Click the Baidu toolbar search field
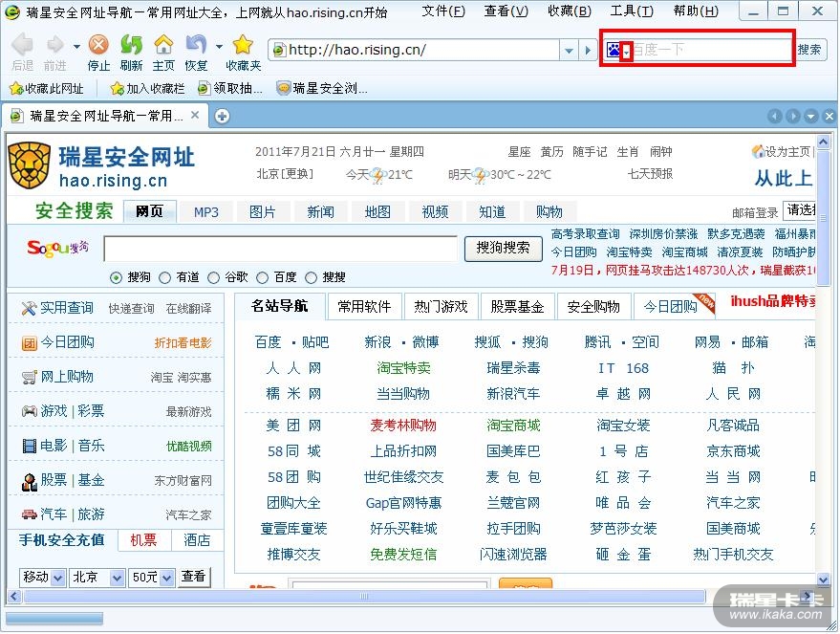This screenshot has width=840, height=634. click(x=711, y=51)
